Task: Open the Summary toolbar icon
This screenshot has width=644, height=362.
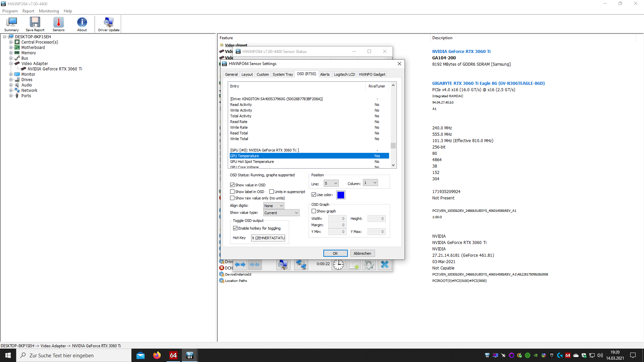Action: (x=11, y=24)
